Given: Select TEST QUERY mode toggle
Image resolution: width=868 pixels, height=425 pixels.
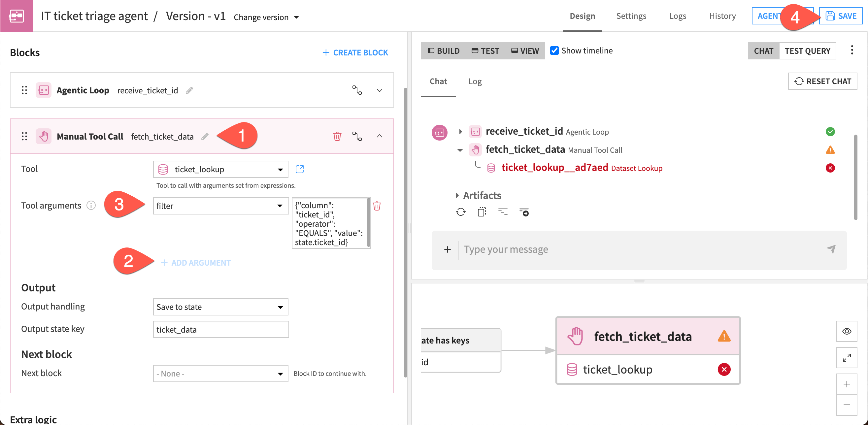Looking at the screenshot, I should 807,51.
